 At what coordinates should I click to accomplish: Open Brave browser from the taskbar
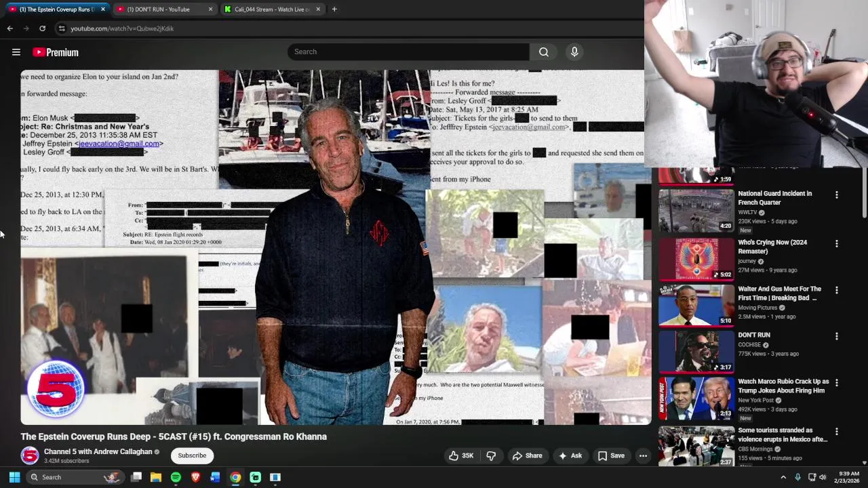[195, 477]
